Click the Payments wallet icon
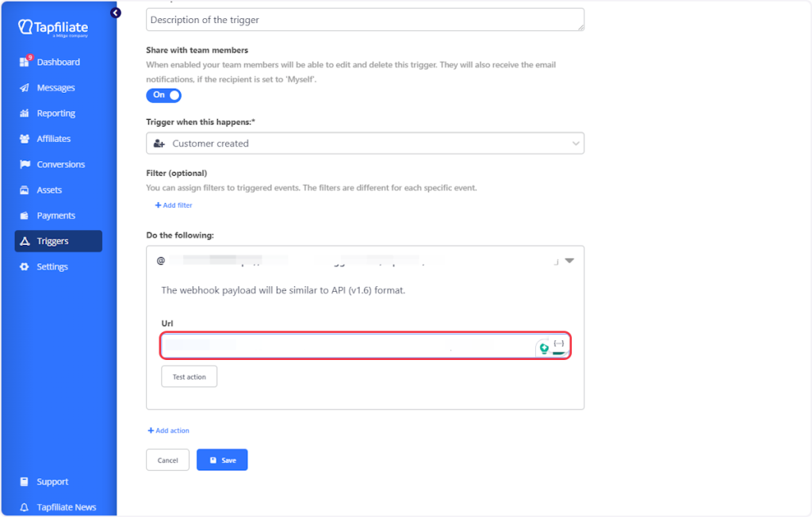 24,216
